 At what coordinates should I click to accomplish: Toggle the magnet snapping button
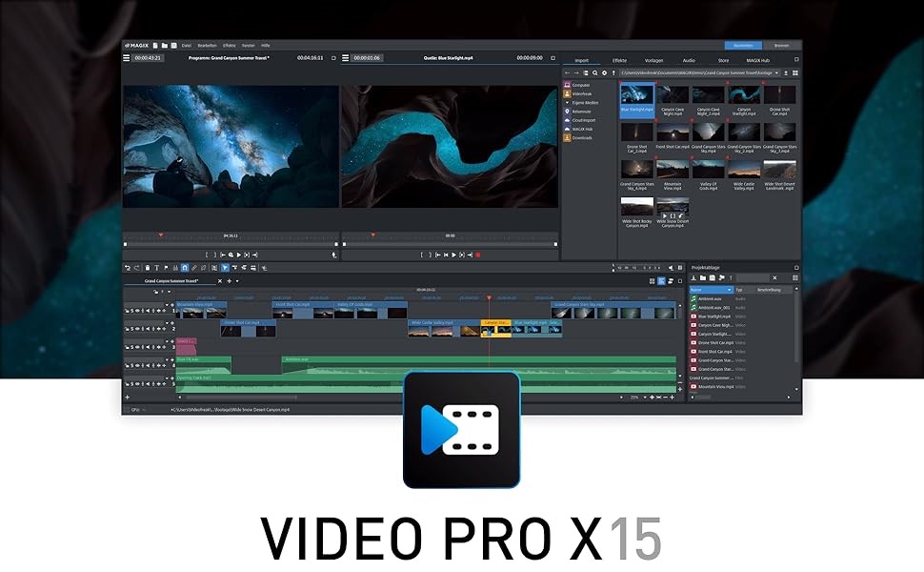[185, 268]
